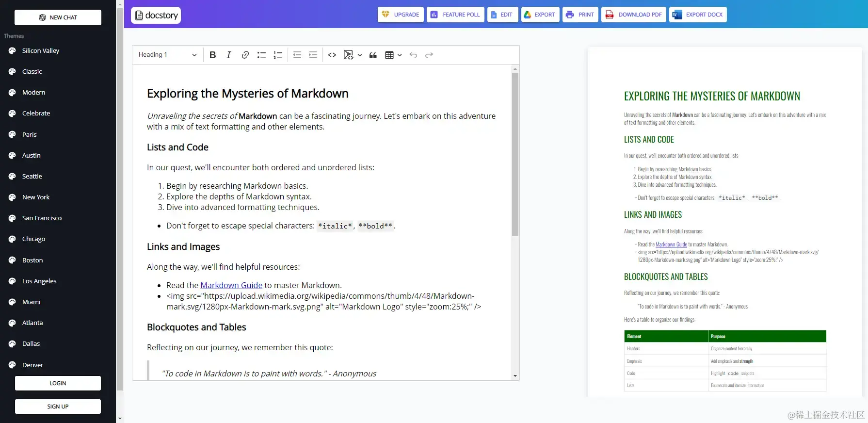This screenshot has height=423, width=868.
Task: Click the Edit button in top bar
Action: tap(502, 15)
